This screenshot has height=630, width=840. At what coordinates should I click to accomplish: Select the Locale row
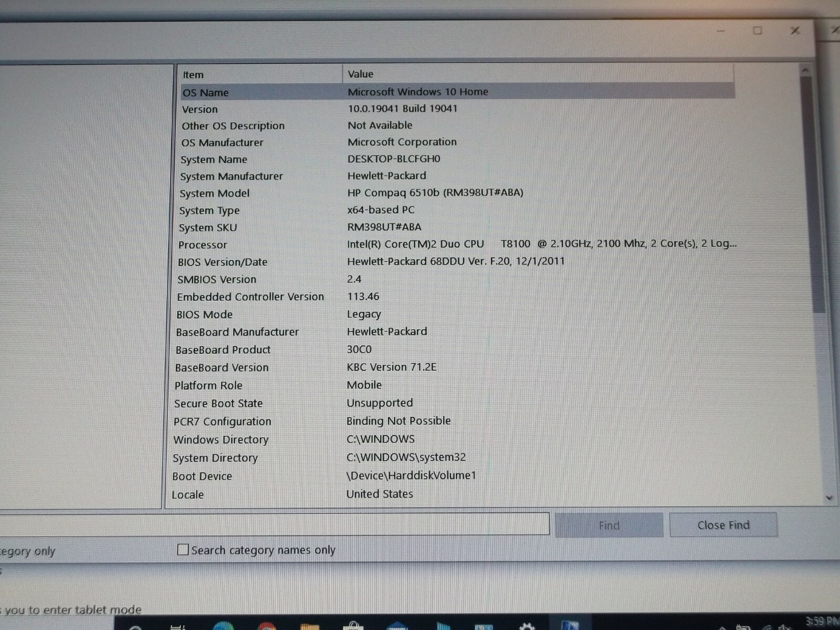(457, 494)
